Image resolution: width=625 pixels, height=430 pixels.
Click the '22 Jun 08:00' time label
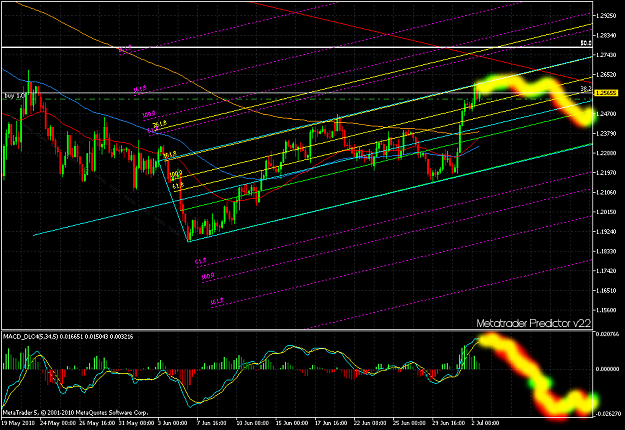(x=370, y=423)
